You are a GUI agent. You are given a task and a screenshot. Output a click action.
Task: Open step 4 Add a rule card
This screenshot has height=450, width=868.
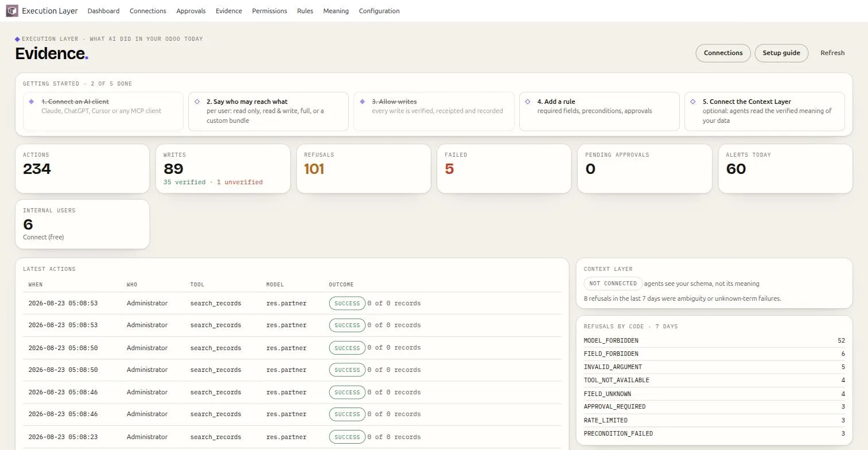[600, 111]
